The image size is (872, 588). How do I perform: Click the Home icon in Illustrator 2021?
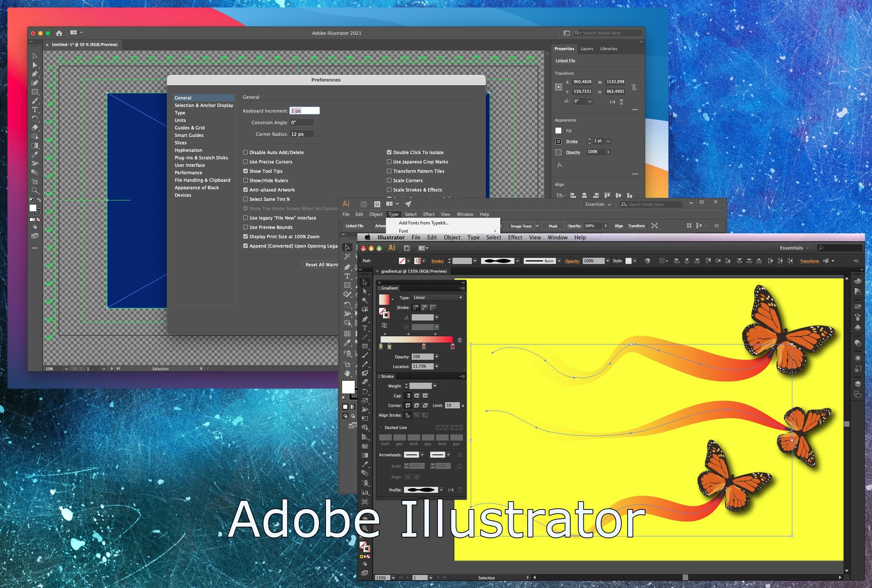click(x=59, y=33)
